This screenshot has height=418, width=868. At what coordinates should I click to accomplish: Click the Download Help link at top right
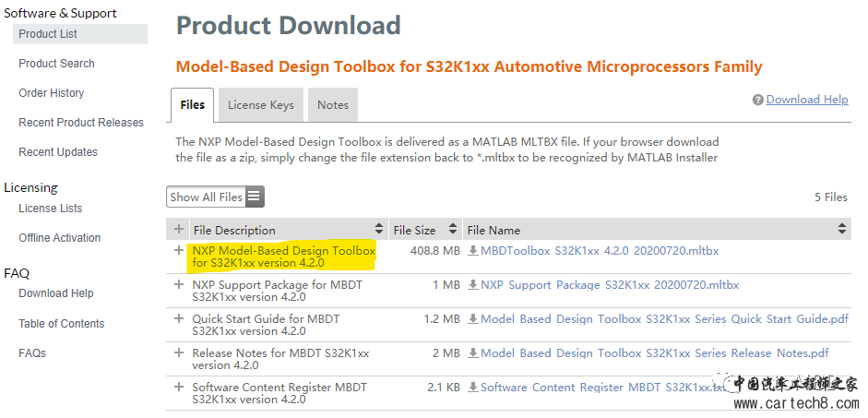(807, 100)
